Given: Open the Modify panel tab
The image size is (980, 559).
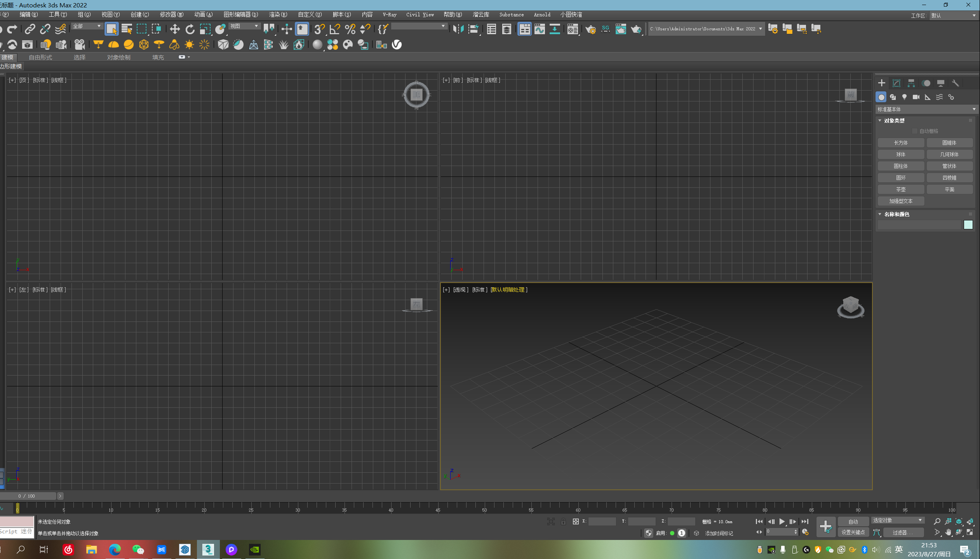Looking at the screenshot, I should (x=896, y=83).
